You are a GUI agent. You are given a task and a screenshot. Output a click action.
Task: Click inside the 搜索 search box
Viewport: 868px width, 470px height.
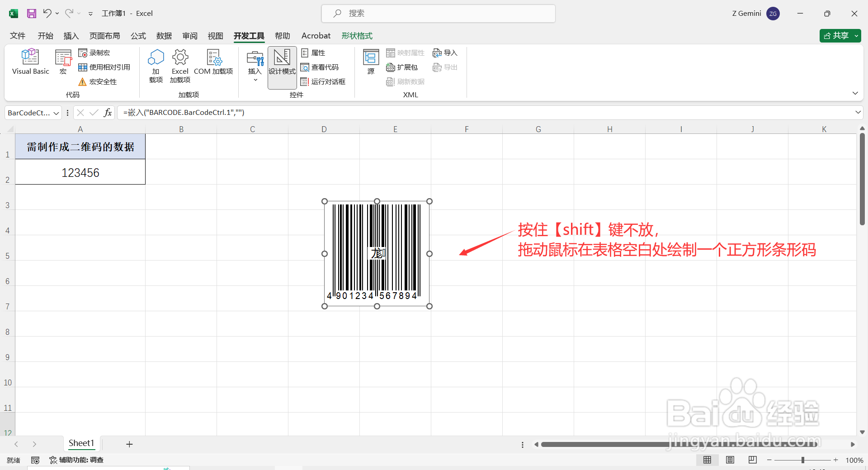tap(438, 13)
